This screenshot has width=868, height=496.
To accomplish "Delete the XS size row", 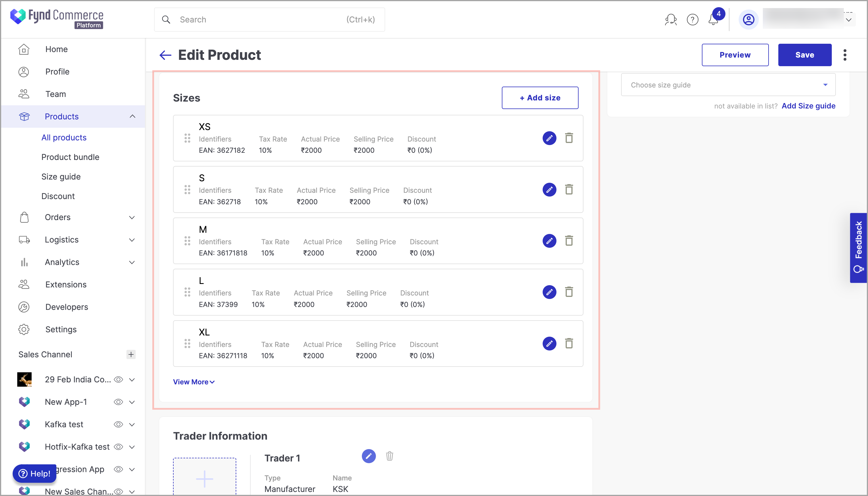I will point(569,138).
